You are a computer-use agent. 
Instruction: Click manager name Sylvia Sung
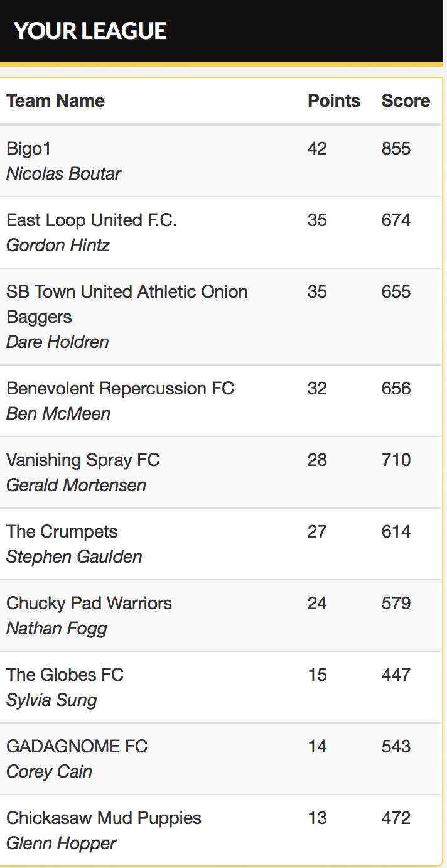[51, 700]
